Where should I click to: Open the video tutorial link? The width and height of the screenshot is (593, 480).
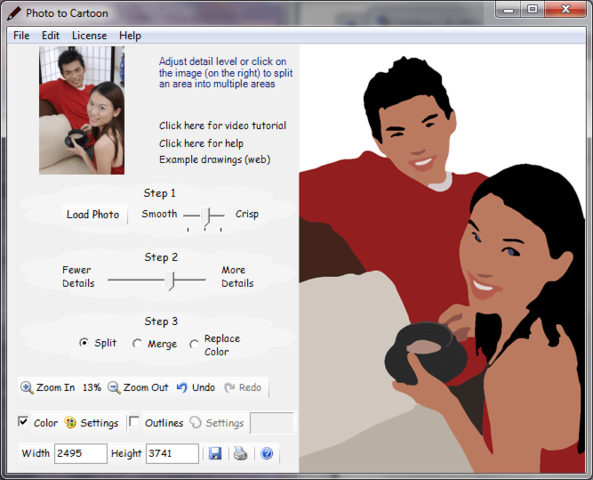222,126
